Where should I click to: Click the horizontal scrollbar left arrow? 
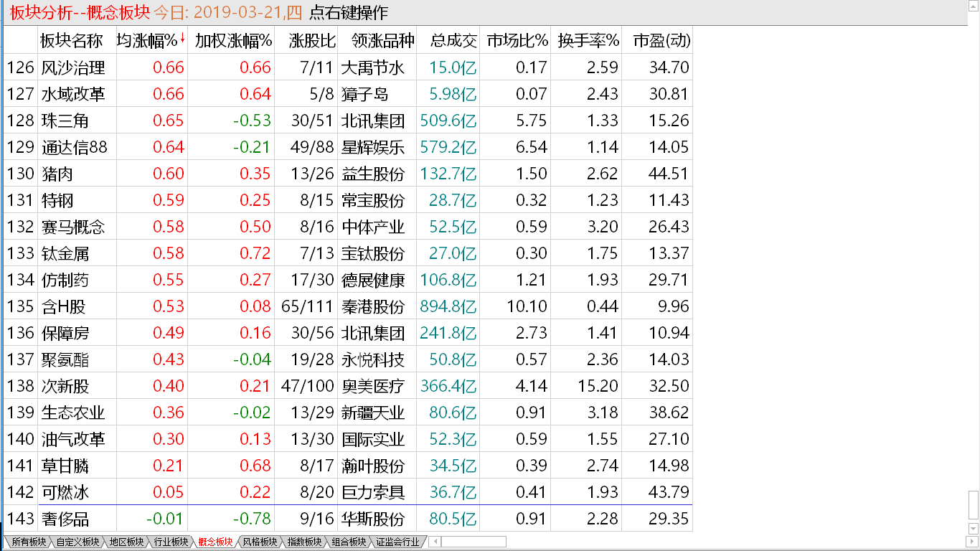435,542
